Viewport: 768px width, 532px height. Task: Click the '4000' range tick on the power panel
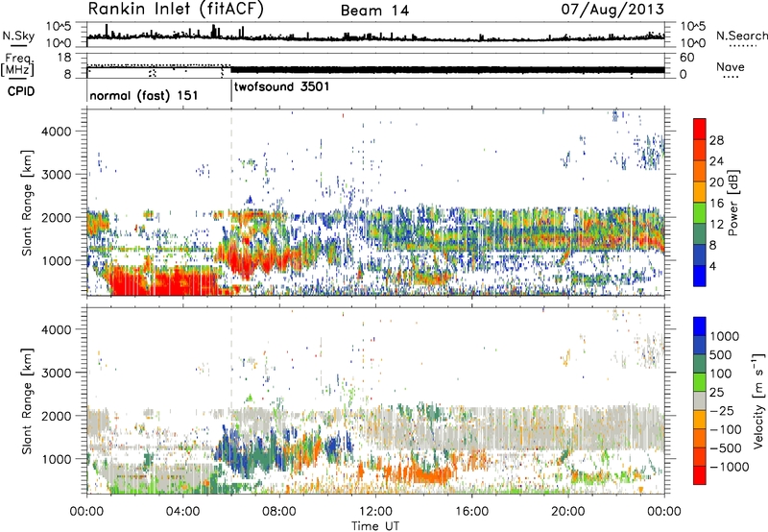56,132
